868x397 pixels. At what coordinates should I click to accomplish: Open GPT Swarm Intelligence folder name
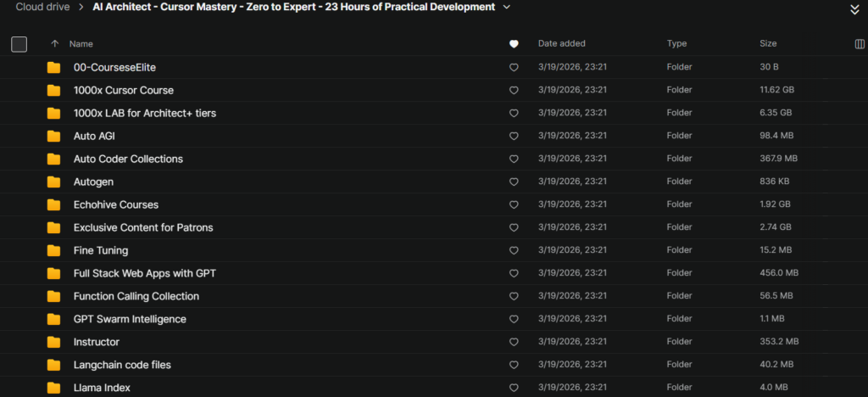tap(130, 319)
